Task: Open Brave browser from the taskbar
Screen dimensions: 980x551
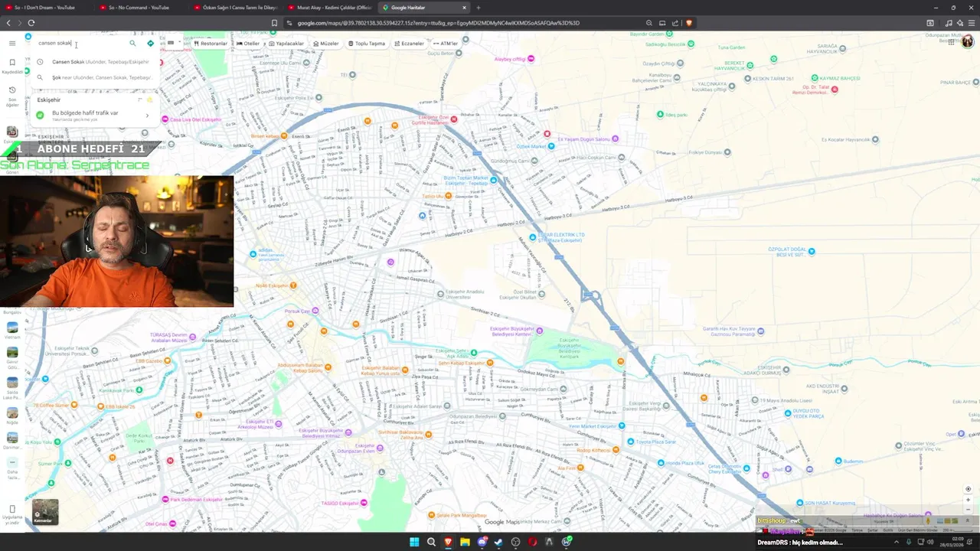Action: pos(448,542)
